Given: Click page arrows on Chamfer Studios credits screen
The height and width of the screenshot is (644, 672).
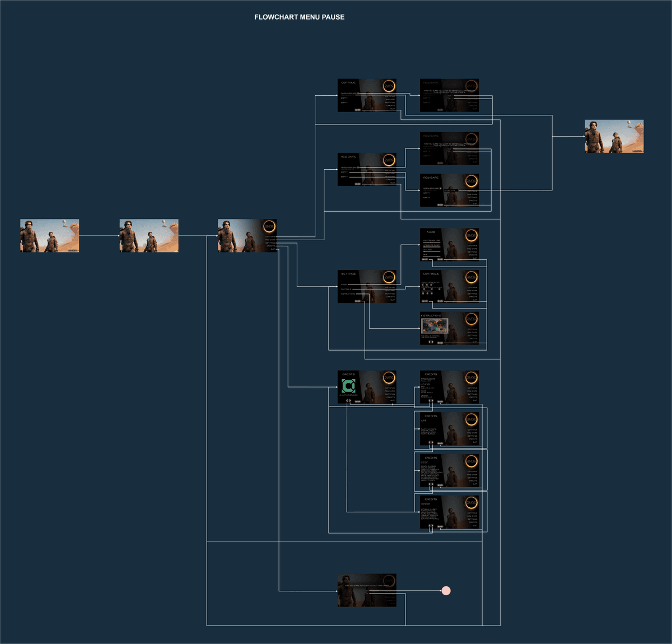Looking at the screenshot, I should tap(348, 400).
